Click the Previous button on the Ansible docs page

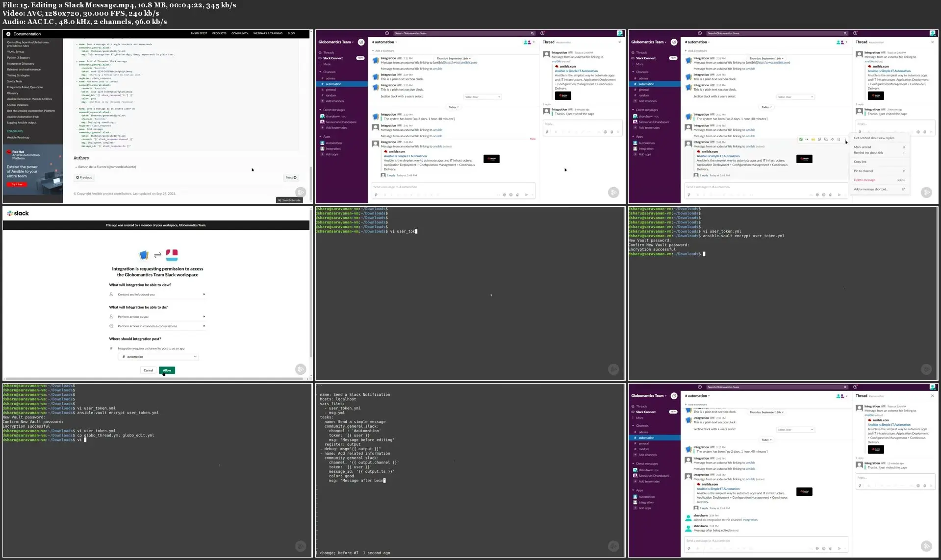pyautogui.click(x=84, y=178)
